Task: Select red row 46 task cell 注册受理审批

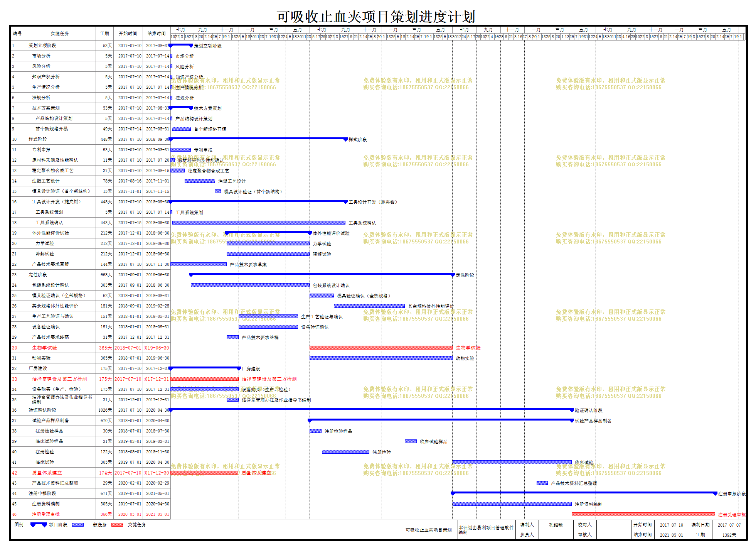Action: pos(60,514)
